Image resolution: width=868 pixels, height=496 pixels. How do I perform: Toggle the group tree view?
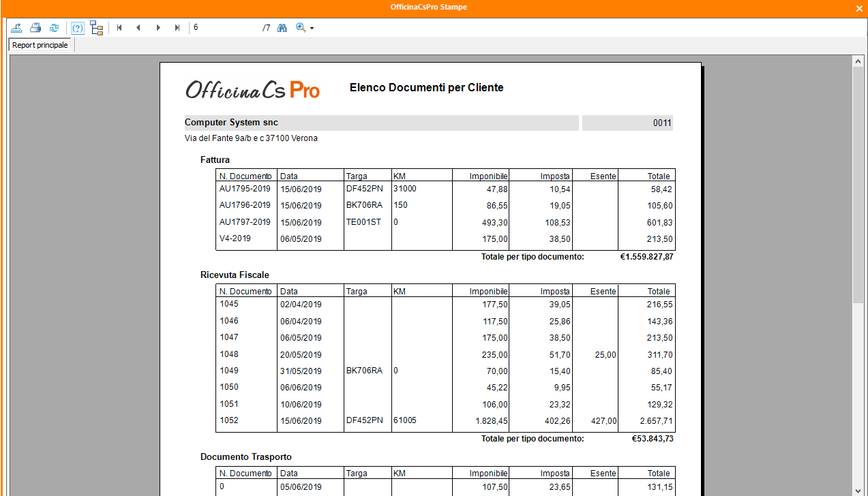(x=96, y=28)
